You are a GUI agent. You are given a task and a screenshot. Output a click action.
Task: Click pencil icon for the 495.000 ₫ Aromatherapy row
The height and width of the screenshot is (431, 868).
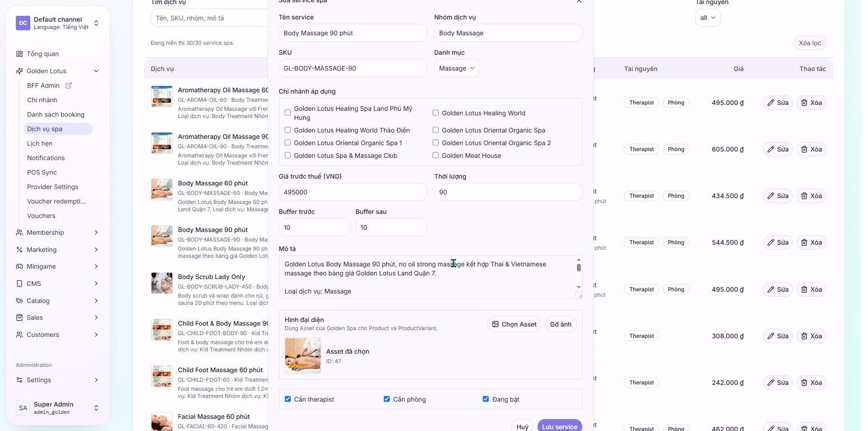tap(771, 103)
